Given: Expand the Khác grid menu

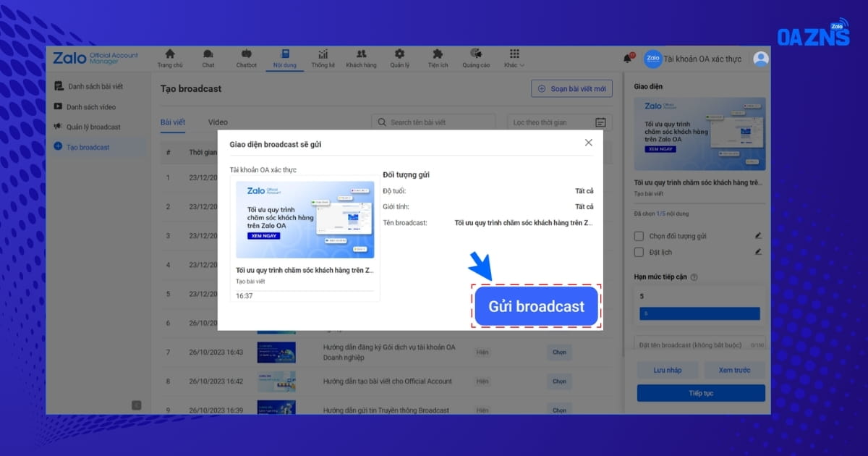Looking at the screenshot, I should (514, 58).
